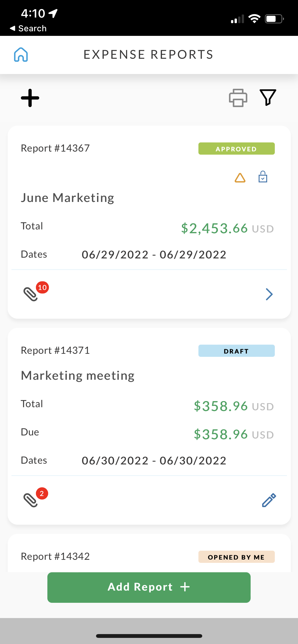Tap the orange warning triangle on June Marketing
This screenshot has height=644, width=298.
240,178
